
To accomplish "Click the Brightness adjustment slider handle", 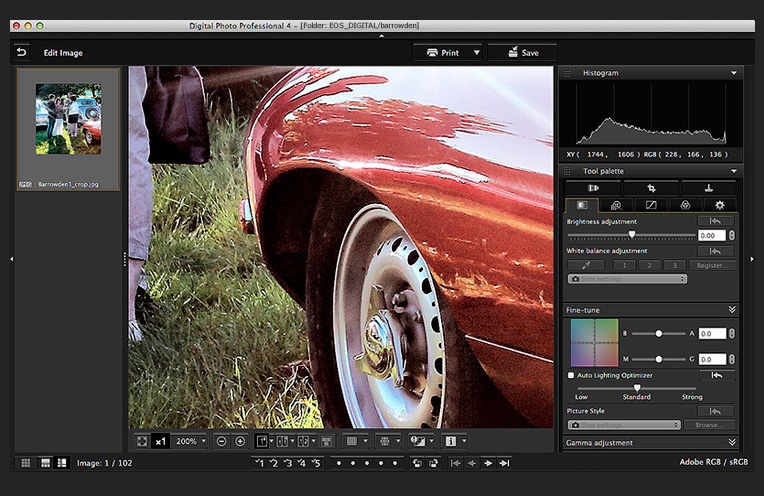I will [631, 235].
